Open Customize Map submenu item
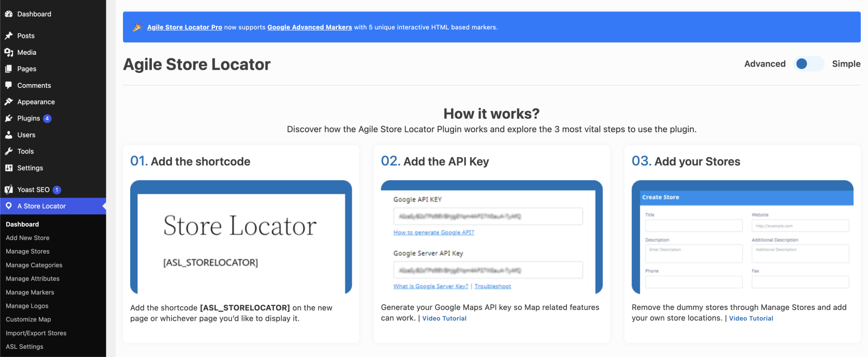This screenshot has height=357, width=868. click(x=28, y=319)
